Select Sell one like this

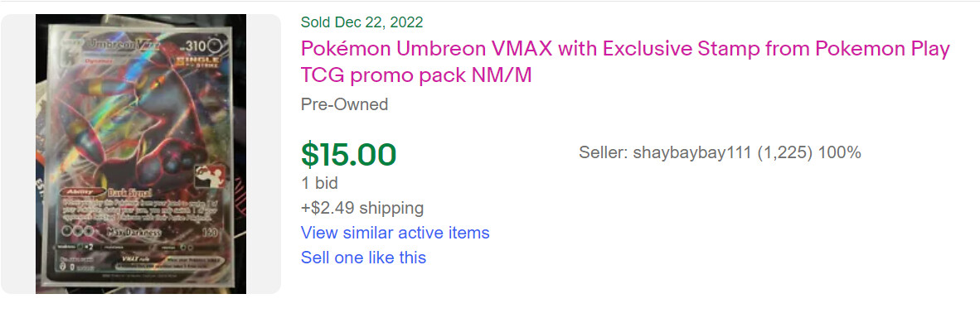[x=363, y=258]
